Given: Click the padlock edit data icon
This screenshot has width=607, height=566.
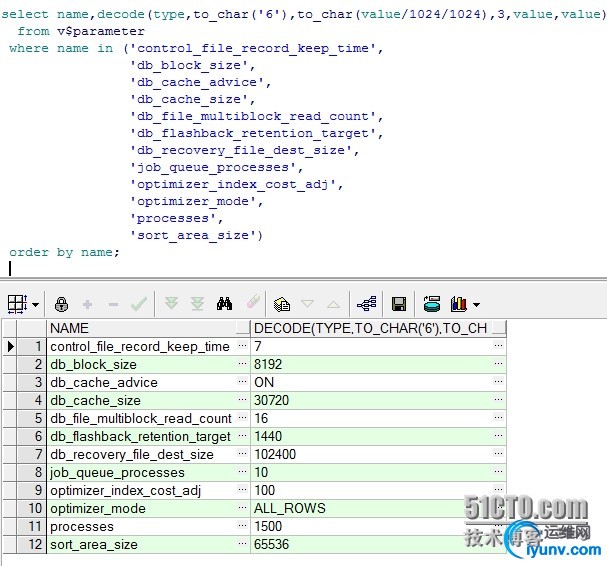Looking at the screenshot, I should [x=62, y=304].
